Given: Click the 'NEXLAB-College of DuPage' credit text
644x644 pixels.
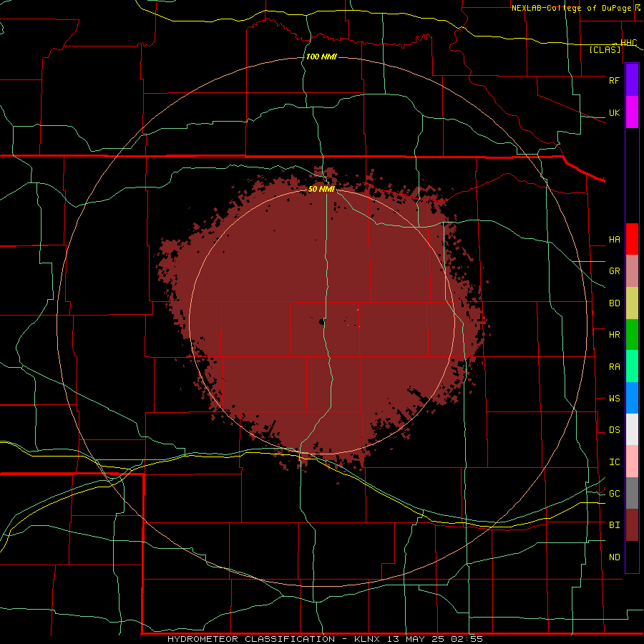Looking at the screenshot, I should [x=572, y=8].
